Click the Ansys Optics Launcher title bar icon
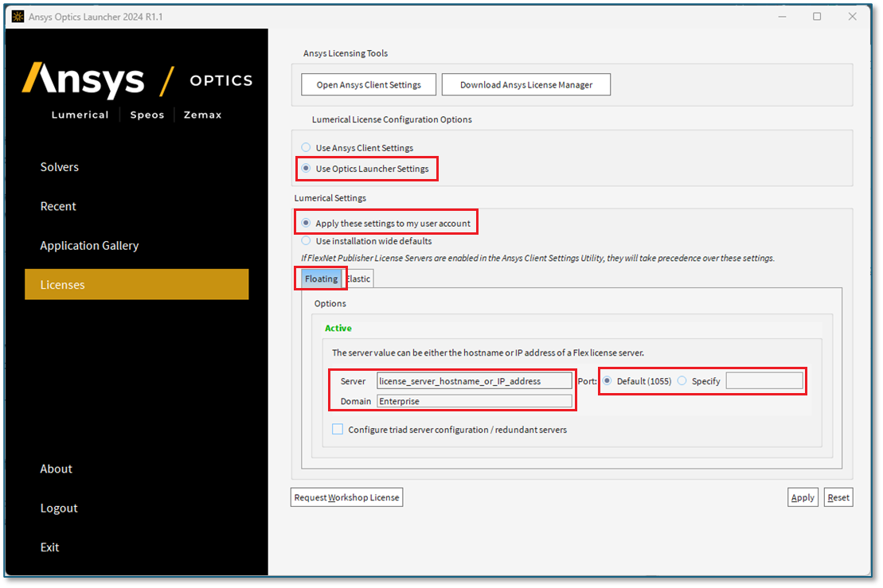The height and width of the screenshot is (588, 883). click(x=17, y=16)
